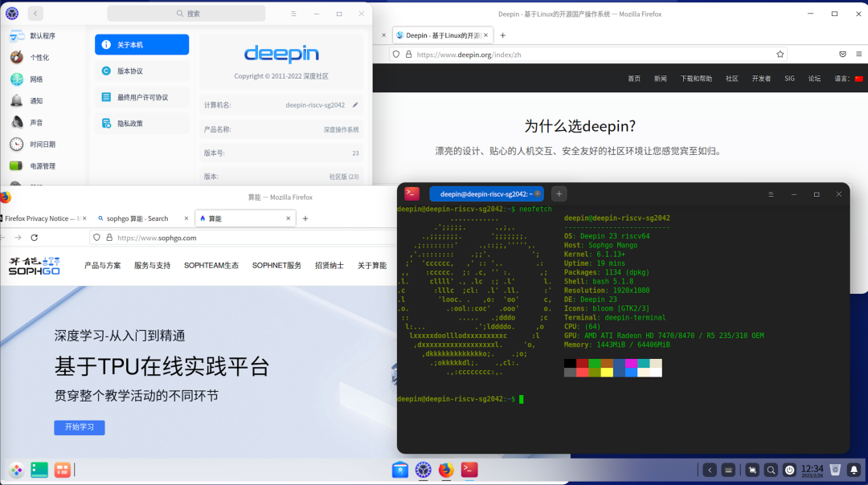Image resolution: width=868 pixels, height=485 pixels.
Task: Open 时间日期 settings category
Action: coord(43,145)
